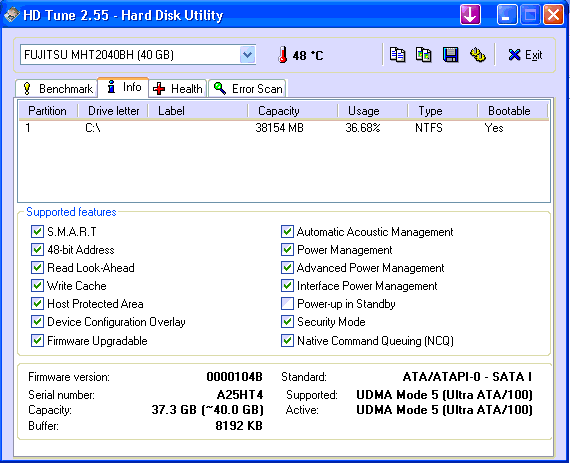This screenshot has width=570, height=463.
Task: Click the firmware version value 0000104B
Action: tap(234, 377)
